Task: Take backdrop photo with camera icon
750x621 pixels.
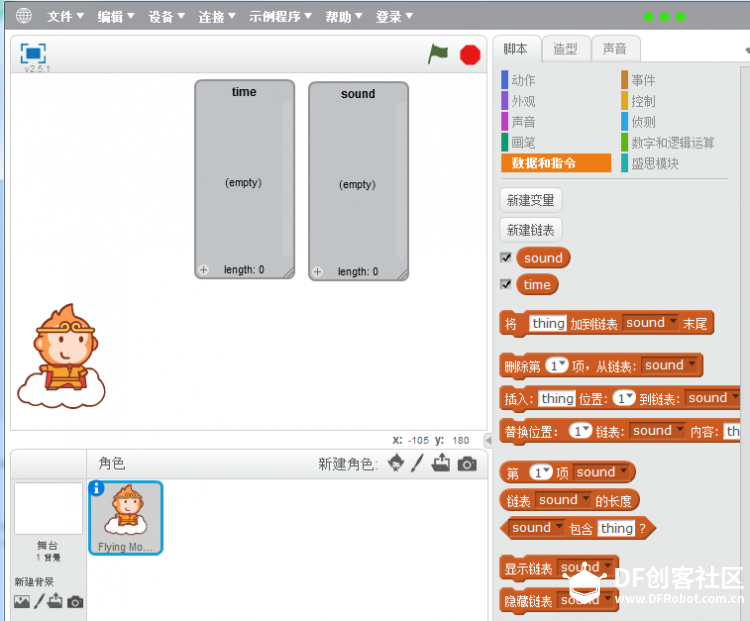Action: 75,601
